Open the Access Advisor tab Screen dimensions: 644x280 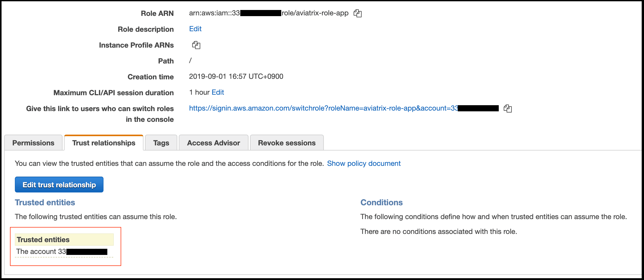(213, 143)
